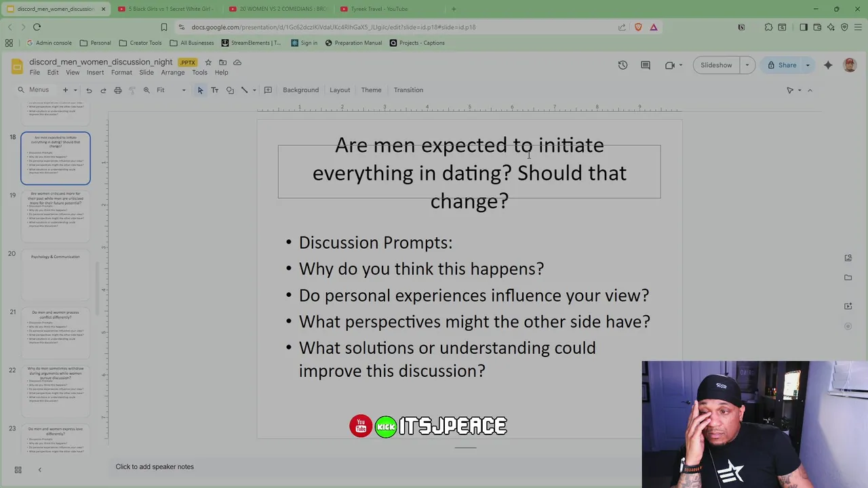
Task: Click the Redo arrow in the toolbar
Action: tap(103, 90)
